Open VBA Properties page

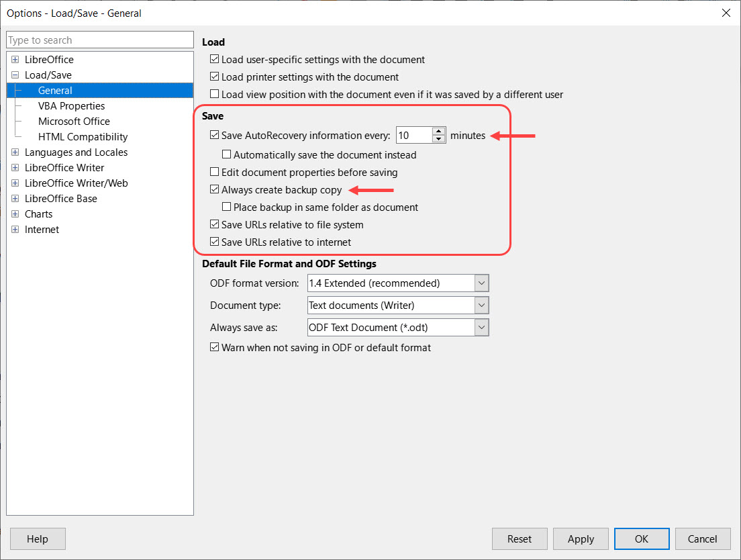(x=71, y=106)
